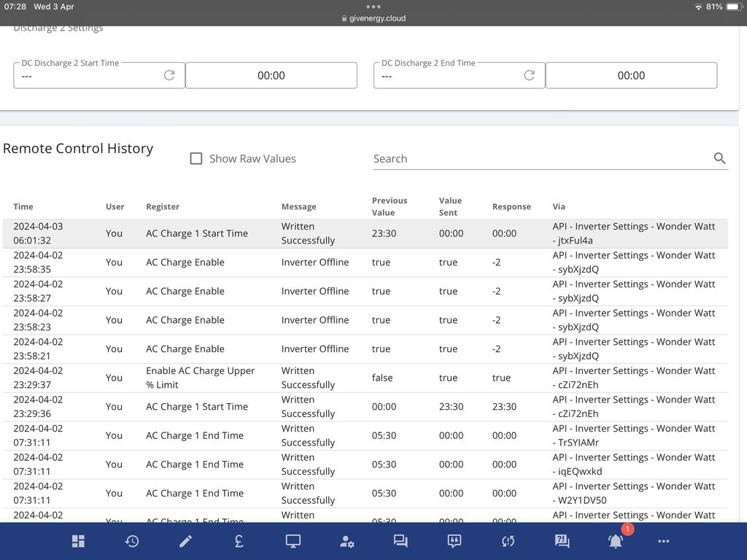Open the history clock icon
This screenshot has height=560, width=747.
(x=132, y=541)
